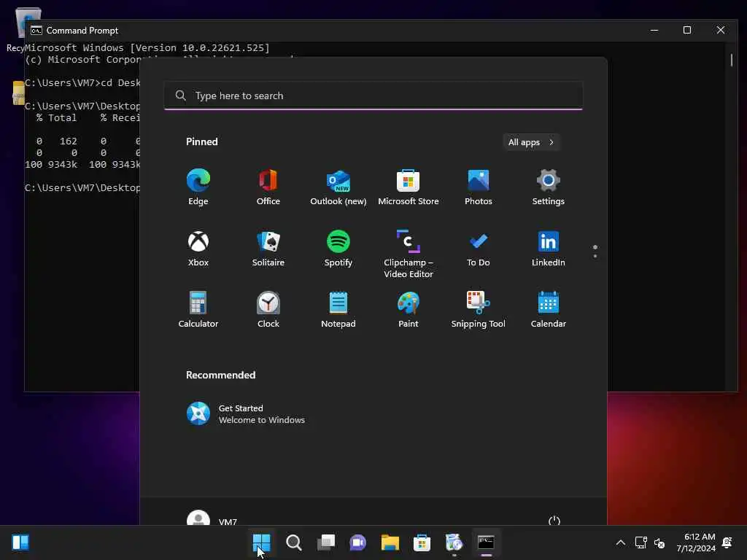
Task: Open Microsoft Store taskbar icon
Action: (x=422, y=542)
